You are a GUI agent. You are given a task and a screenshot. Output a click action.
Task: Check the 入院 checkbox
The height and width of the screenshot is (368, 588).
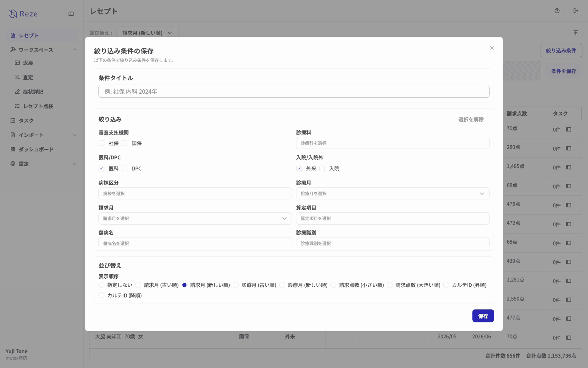coord(322,169)
